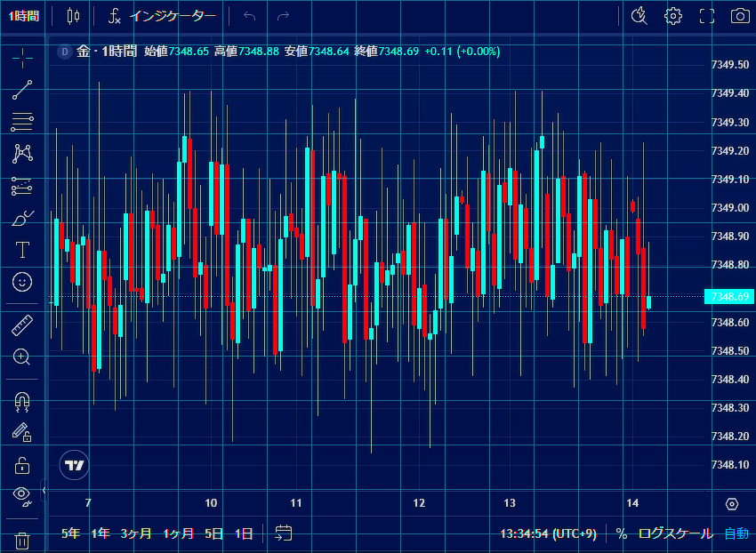Select the forecast projection tool
Image resolution: width=756 pixels, height=553 pixels.
tap(22, 186)
